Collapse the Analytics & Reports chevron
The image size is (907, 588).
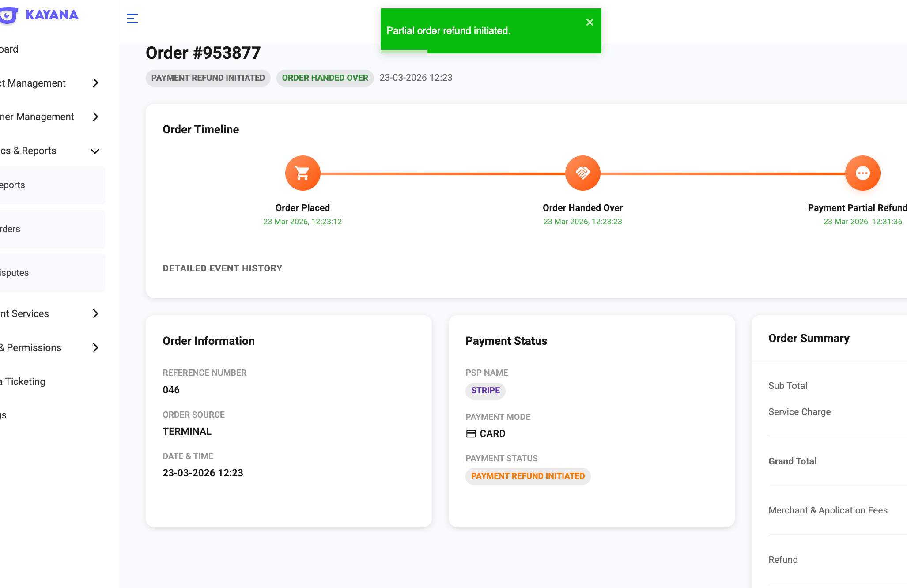(95, 151)
